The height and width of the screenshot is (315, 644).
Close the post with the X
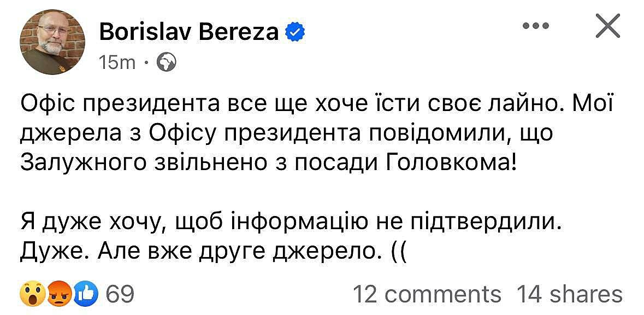click(x=607, y=26)
